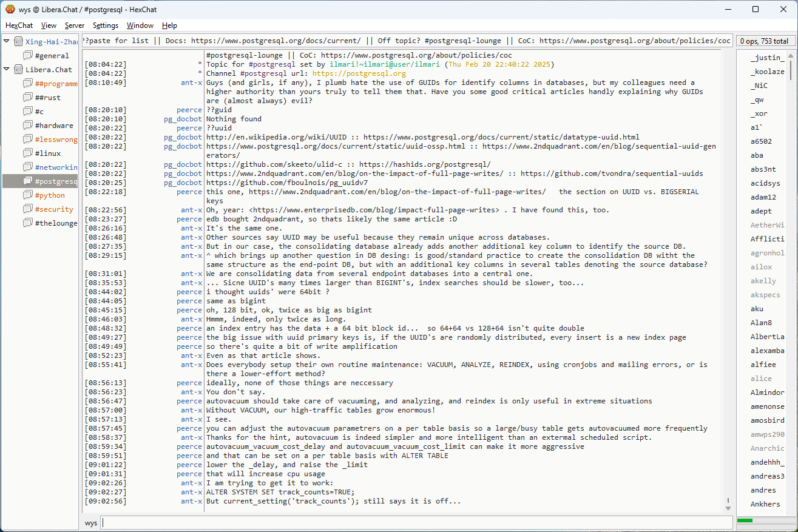The width and height of the screenshot is (798, 532).
Task: Open the Settings menu
Action: pyautogui.click(x=106, y=25)
